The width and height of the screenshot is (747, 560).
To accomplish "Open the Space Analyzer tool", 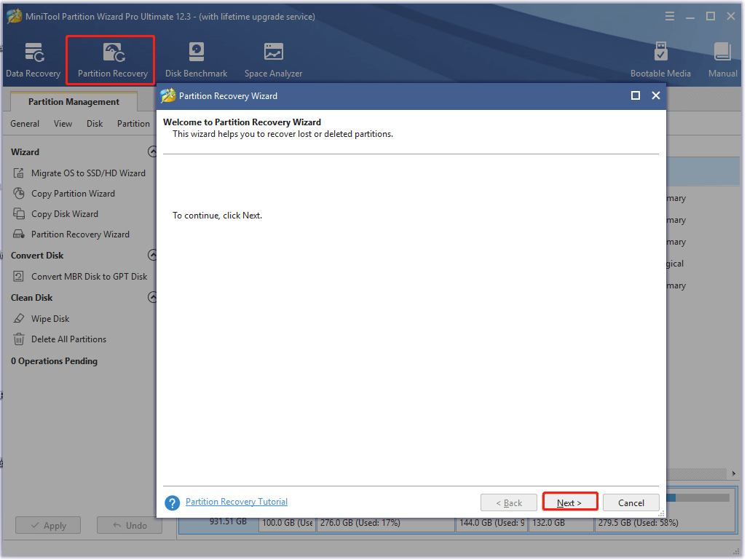I will (x=274, y=60).
